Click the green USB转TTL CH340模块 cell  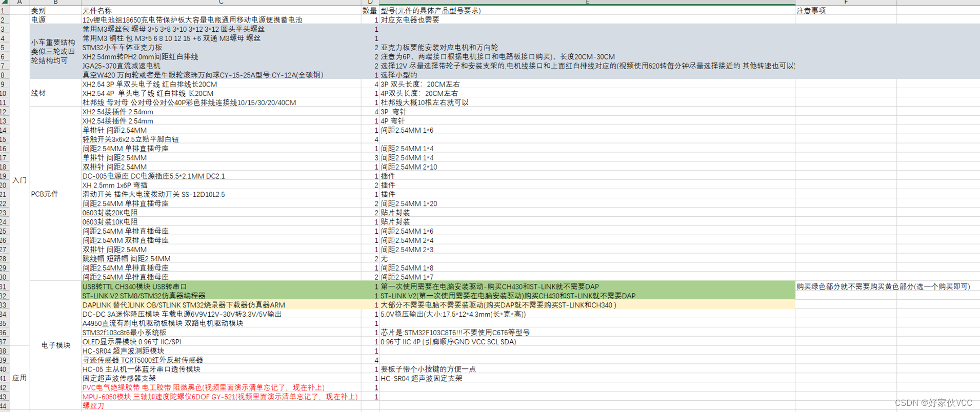(221, 286)
